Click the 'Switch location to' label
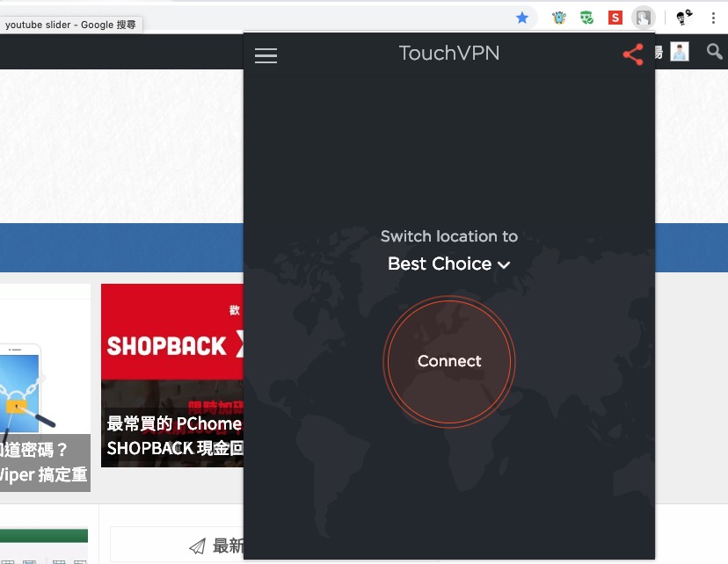This screenshot has height=564, width=728. pyautogui.click(x=449, y=236)
